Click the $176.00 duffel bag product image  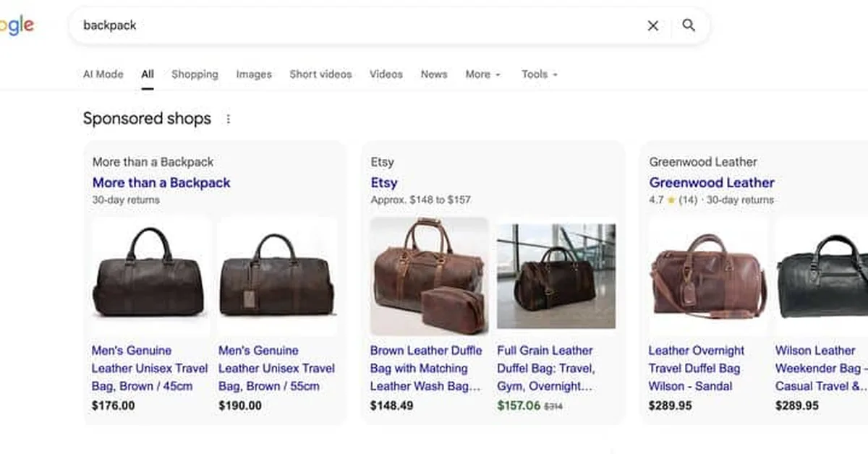[149, 275]
